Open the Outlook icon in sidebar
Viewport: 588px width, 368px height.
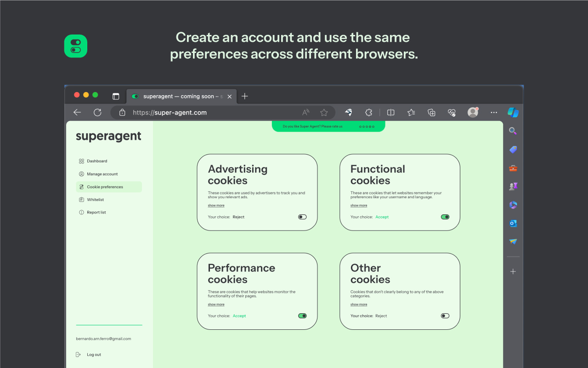pos(513,224)
